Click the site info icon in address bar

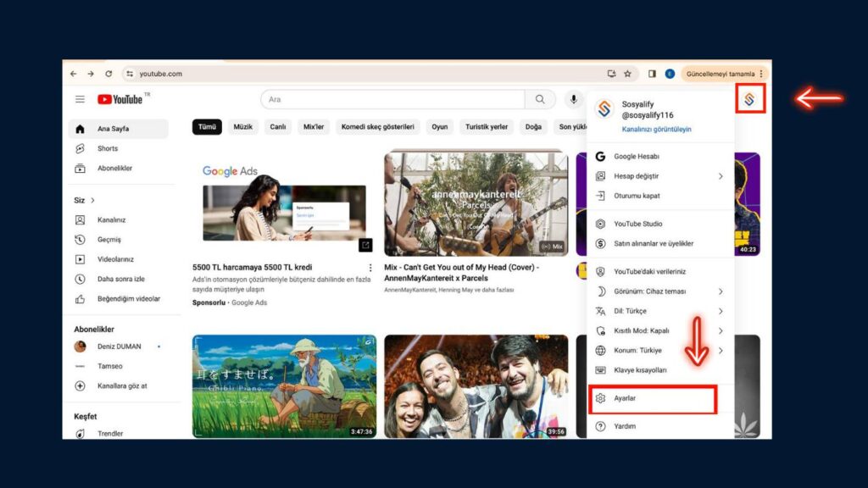[130, 74]
